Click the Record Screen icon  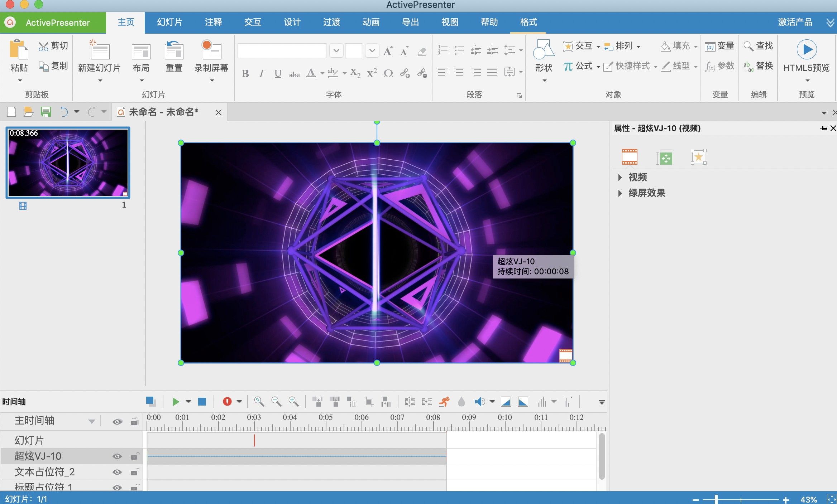pos(211,50)
